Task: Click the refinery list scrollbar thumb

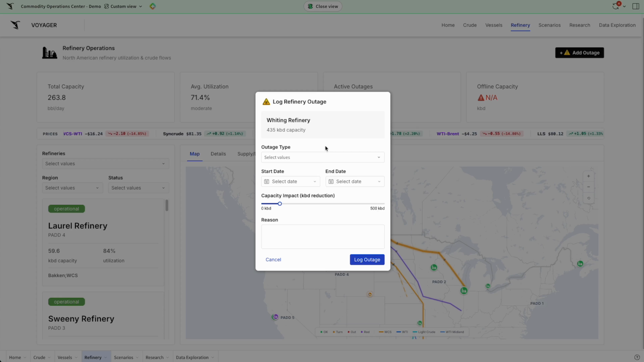Action: pos(167,205)
